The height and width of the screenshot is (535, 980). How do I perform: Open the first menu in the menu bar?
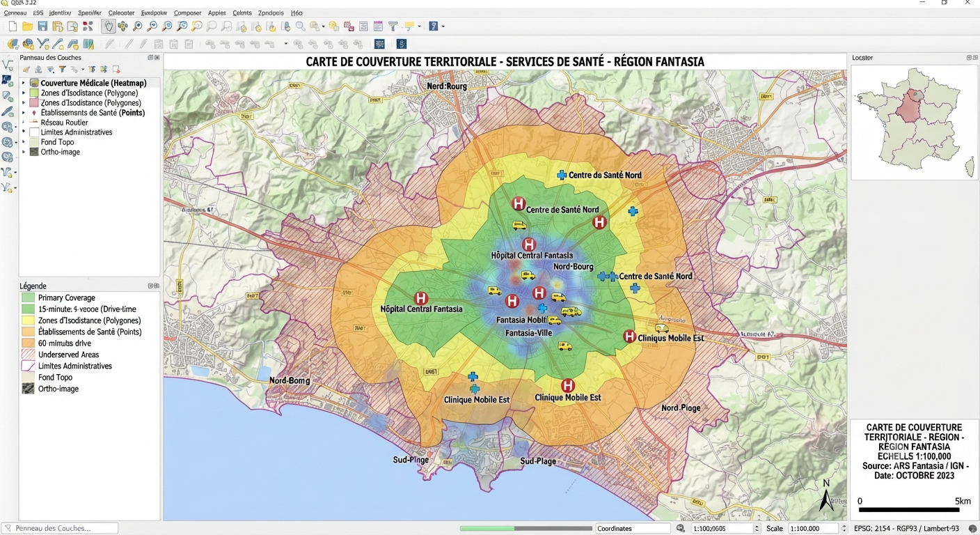coord(15,13)
